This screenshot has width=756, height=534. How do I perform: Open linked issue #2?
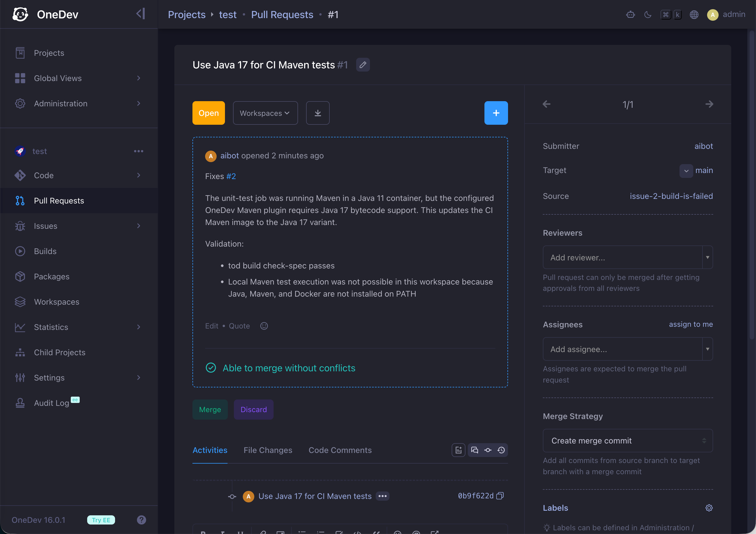tap(231, 176)
